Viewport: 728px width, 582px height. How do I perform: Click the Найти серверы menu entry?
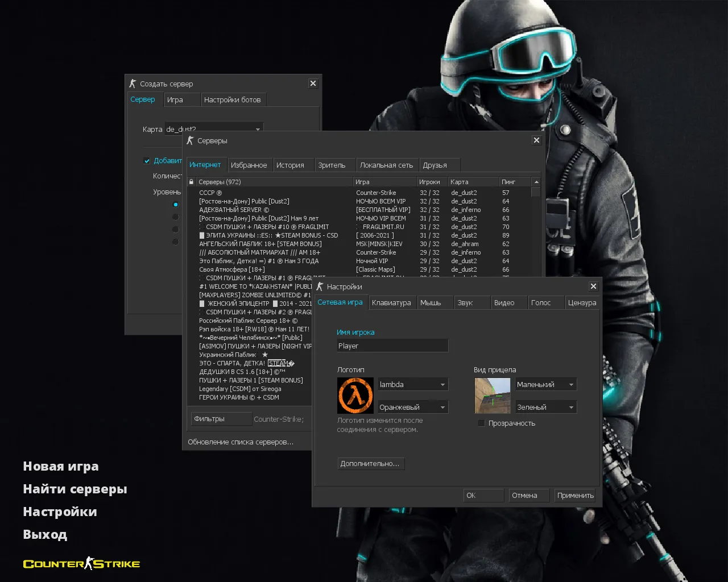[x=75, y=489]
